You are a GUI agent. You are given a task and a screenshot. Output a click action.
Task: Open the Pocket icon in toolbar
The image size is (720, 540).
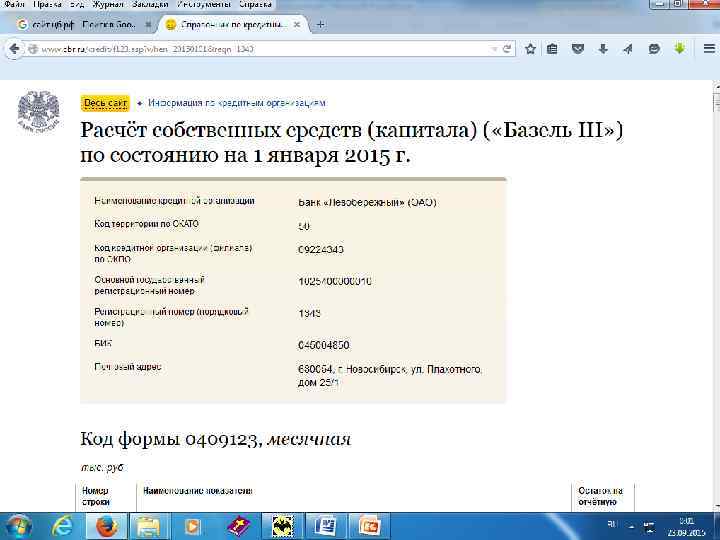coord(578,49)
